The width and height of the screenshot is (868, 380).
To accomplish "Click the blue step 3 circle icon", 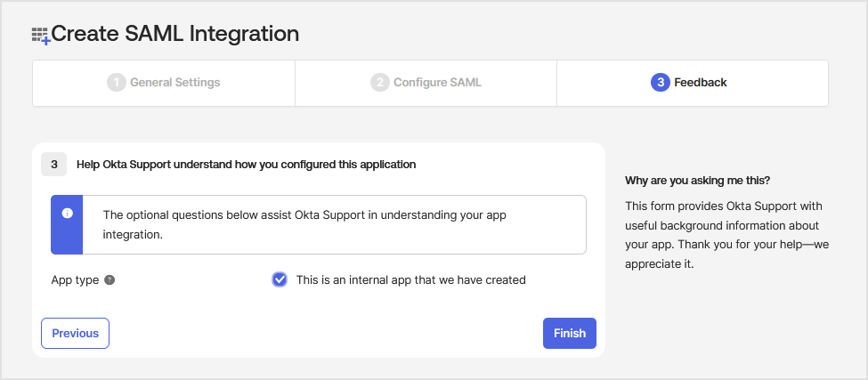I will coord(661,83).
